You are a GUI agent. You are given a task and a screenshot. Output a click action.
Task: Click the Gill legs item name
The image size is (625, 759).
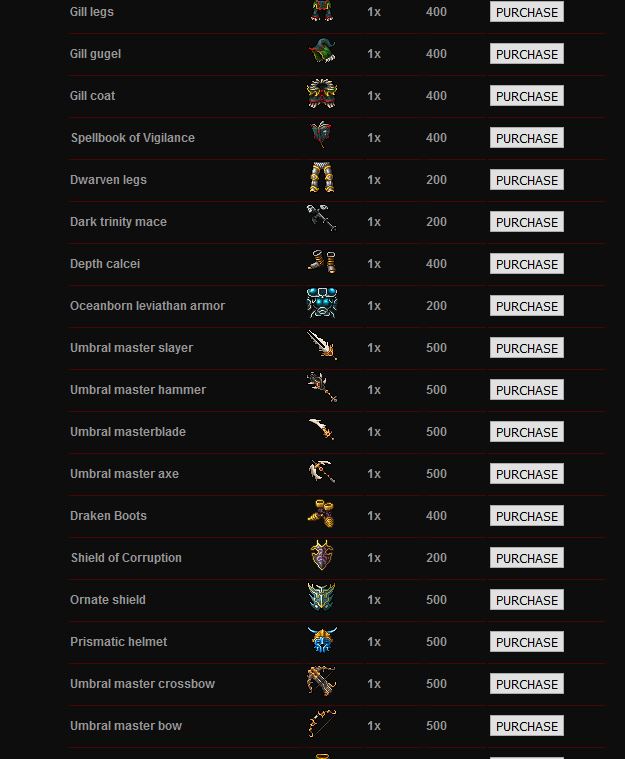pyautogui.click(x=91, y=12)
